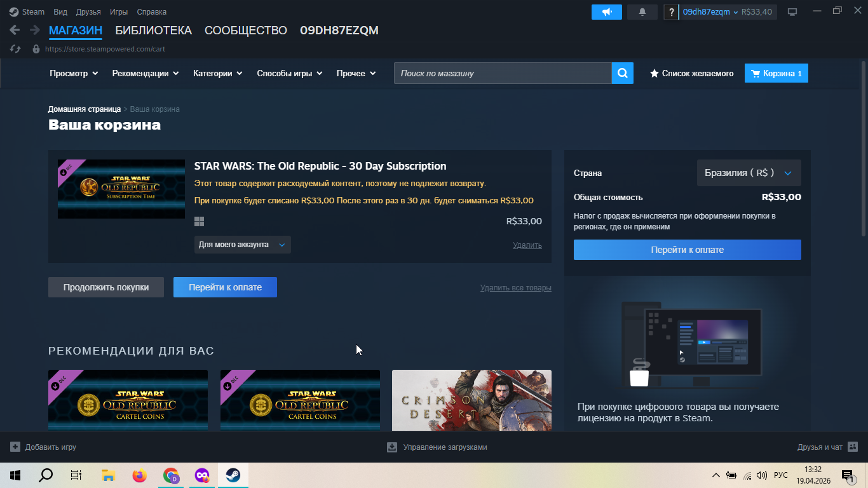Go back with the left arrow
Image resolution: width=868 pixels, height=488 pixels.
[15, 30]
